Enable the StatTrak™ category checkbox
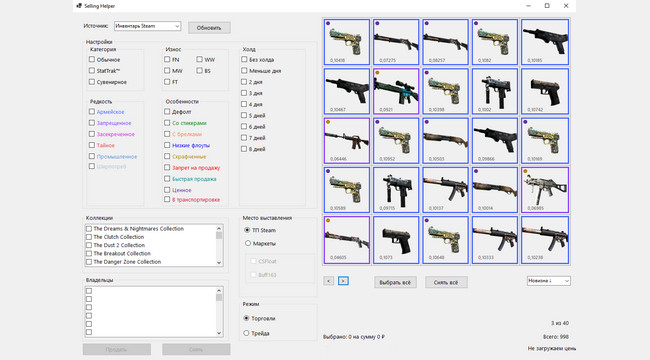 pos(92,71)
